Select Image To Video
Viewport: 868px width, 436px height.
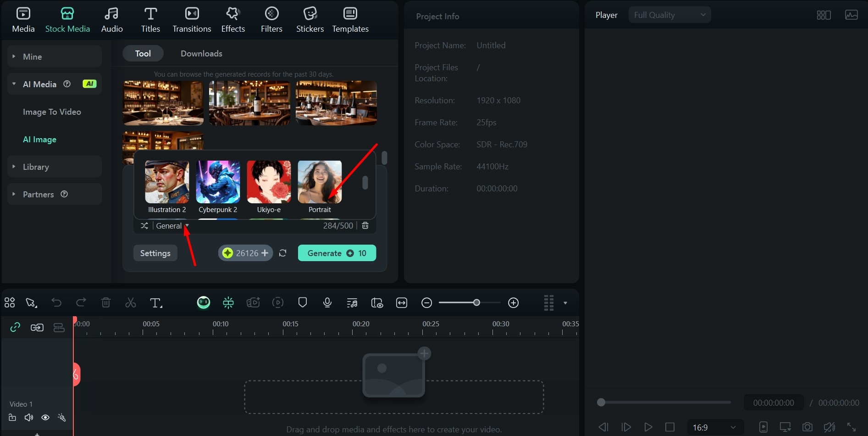pos(52,112)
